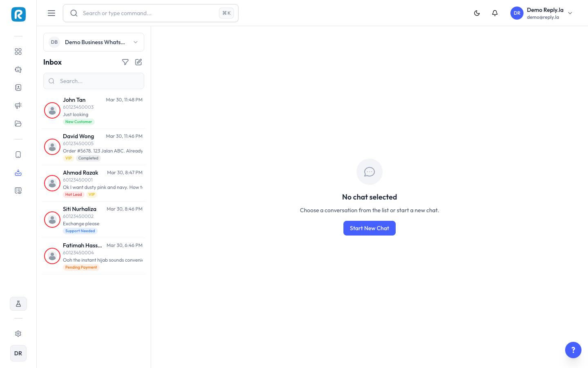
Task: Click the ⌘K shortcut badge
Action: (226, 13)
